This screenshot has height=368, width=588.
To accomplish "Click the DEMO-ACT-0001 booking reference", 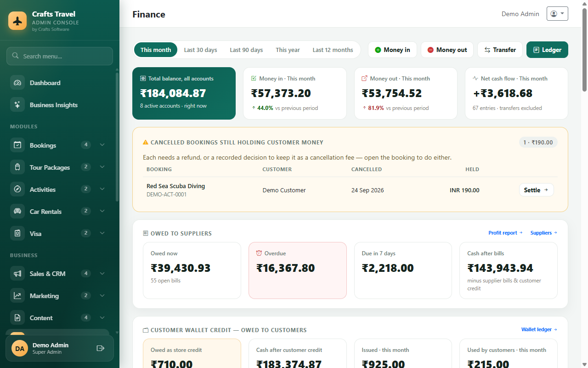I will point(166,195).
